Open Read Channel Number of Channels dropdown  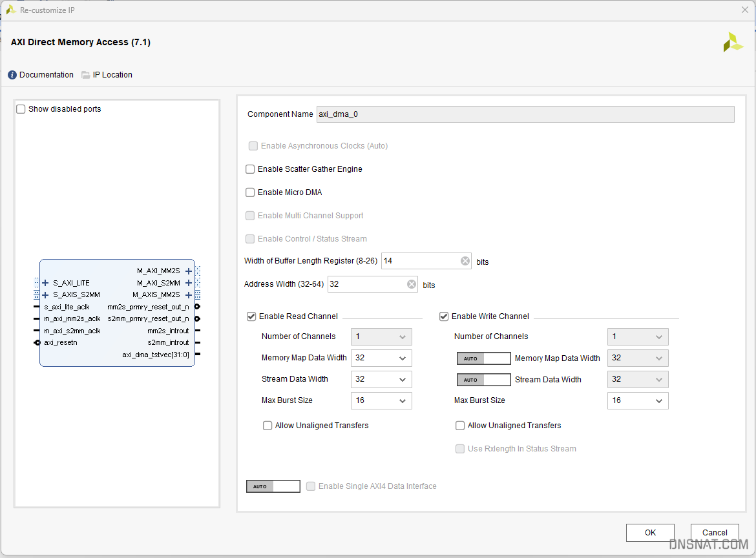tap(381, 337)
